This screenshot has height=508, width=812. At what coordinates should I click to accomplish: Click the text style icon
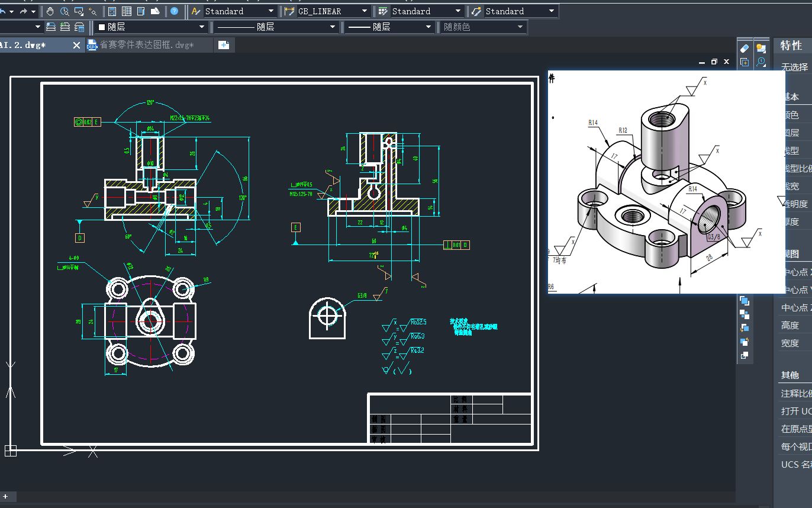click(196, 11)
